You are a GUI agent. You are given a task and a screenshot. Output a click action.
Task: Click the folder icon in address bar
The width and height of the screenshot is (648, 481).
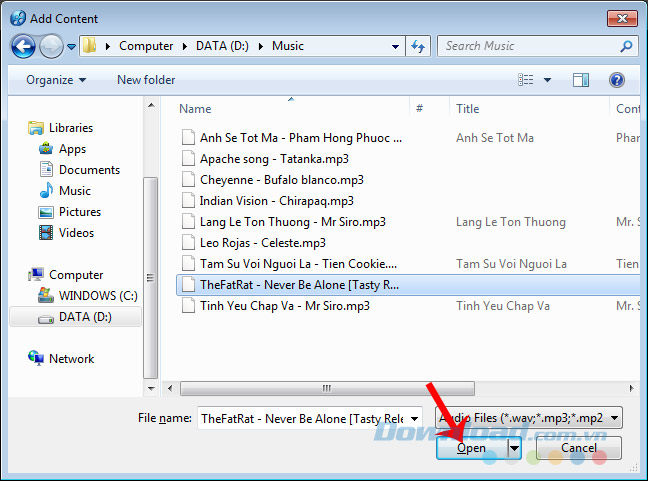tap(89, 46)
